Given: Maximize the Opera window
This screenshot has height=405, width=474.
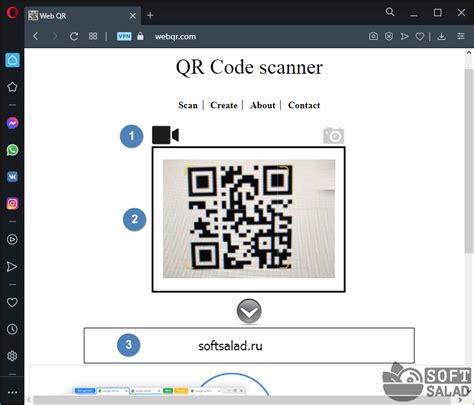Looking at the screenshot, I should pos(438,13).
